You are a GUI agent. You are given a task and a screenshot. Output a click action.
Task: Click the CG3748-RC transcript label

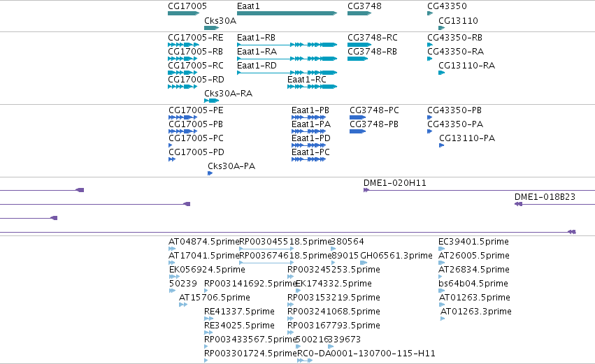pos(373,38)
